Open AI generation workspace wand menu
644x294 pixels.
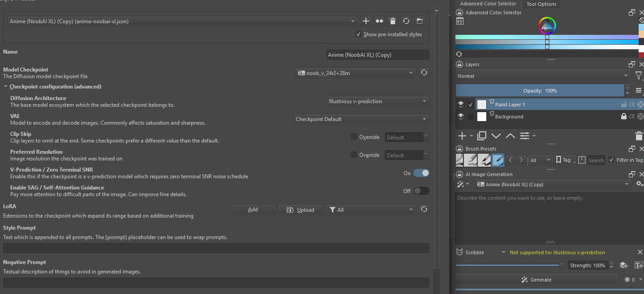(463, 184)
